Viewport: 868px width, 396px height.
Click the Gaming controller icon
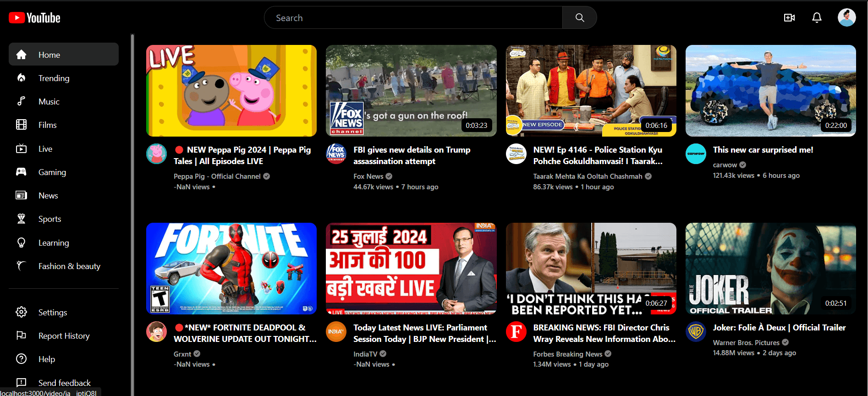(x=21, y=172)
